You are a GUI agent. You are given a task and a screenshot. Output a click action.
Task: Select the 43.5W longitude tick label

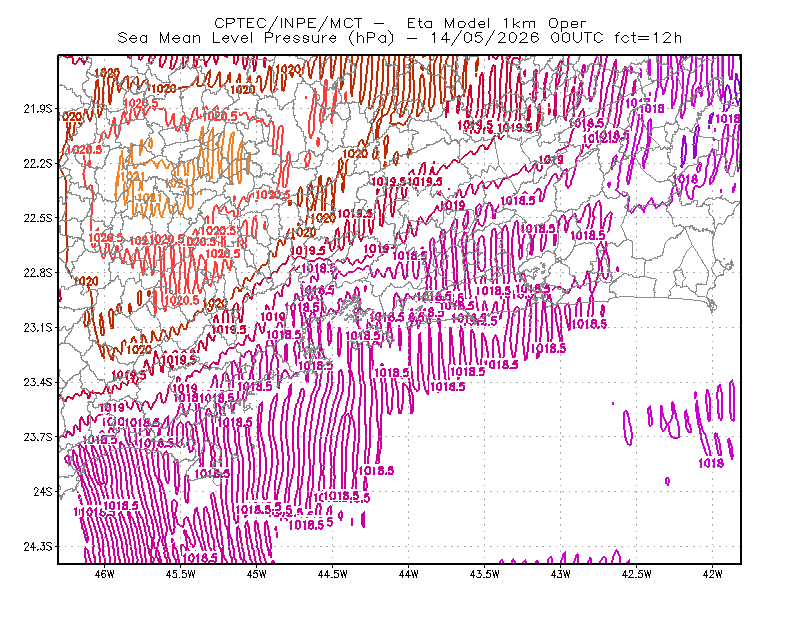coord(485,574)
